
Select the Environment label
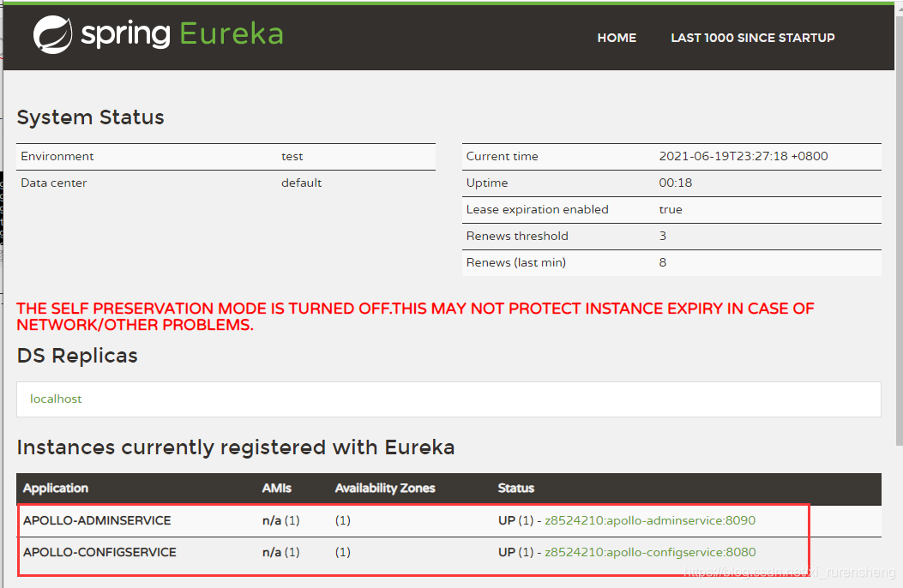[57, 157]
